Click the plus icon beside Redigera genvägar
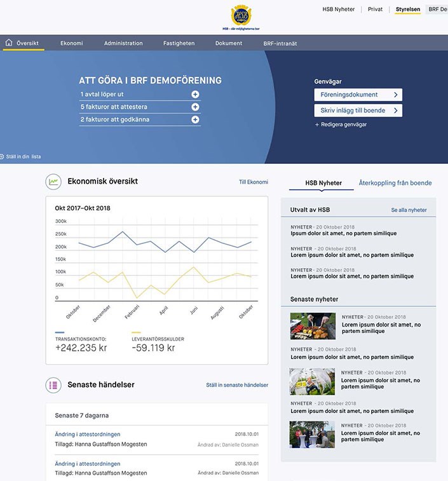The width and height of the screenshot is (448, 481). click(x=316, y=125)
